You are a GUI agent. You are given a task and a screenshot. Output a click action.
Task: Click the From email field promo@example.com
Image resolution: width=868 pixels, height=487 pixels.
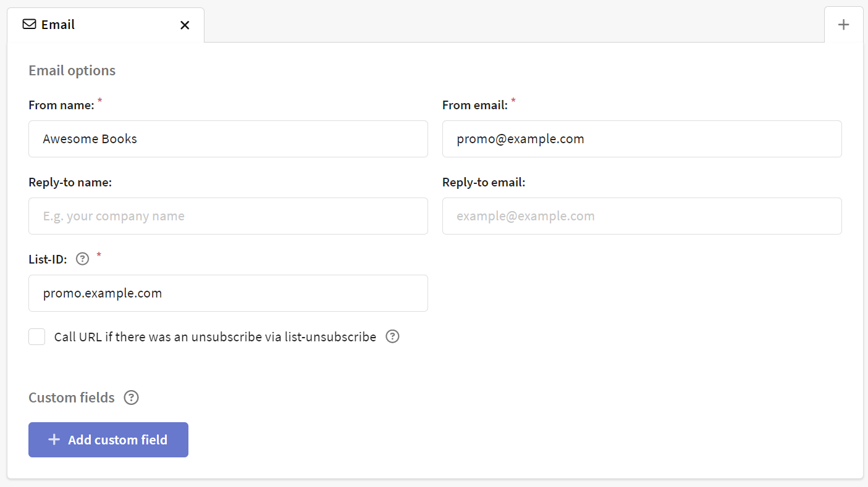[x=642, y=139]
